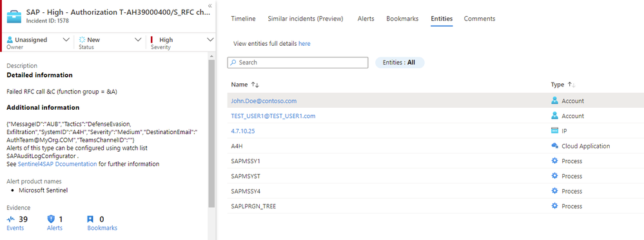Click the Account icon for John.Doe@contoso.com
Screen dimensions: 644x240
click(555, 101)
